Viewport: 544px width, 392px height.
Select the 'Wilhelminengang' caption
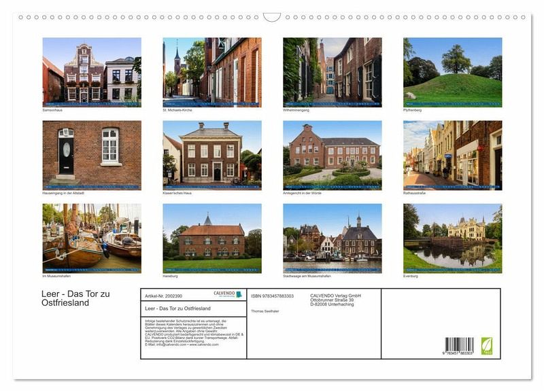[296, 110]
